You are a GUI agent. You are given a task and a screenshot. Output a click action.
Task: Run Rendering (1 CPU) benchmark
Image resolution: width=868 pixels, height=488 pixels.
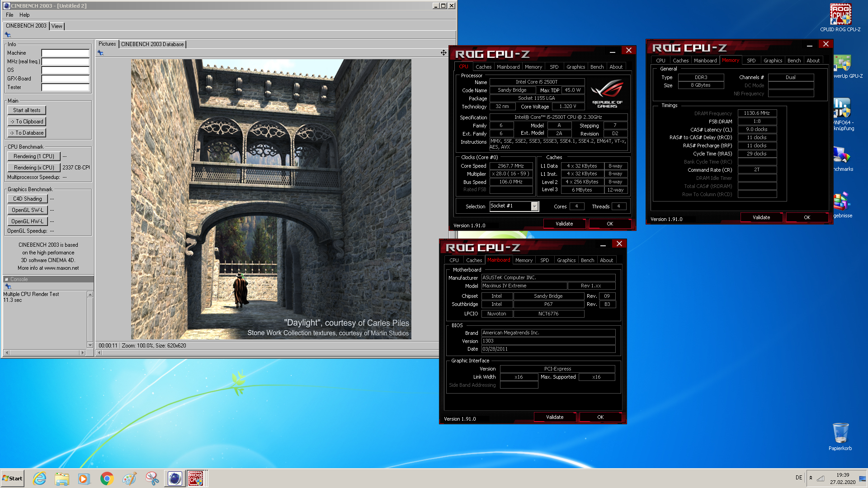pos(34,156)
